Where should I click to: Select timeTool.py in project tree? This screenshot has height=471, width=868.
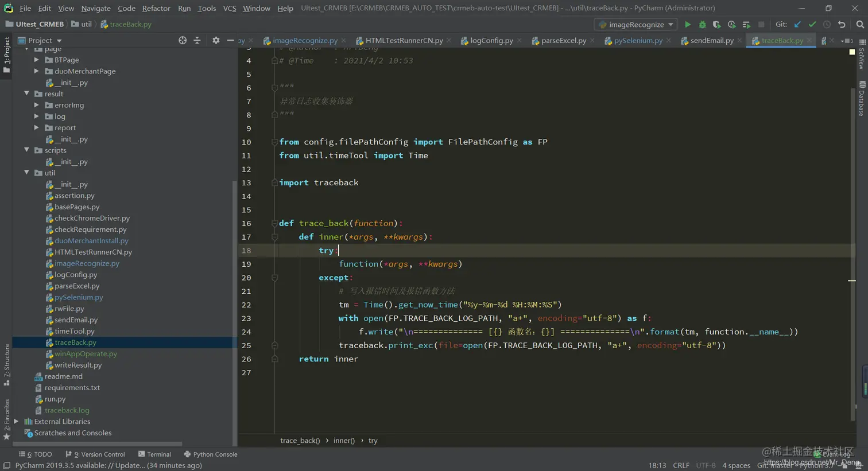tap(75, 331)
